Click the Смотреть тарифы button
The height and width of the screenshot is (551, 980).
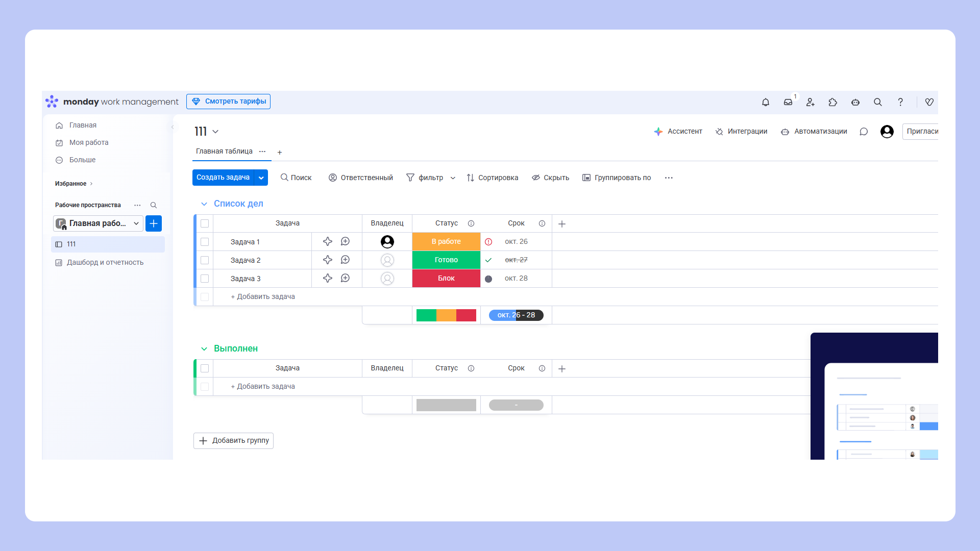click(x=228, y=101)
